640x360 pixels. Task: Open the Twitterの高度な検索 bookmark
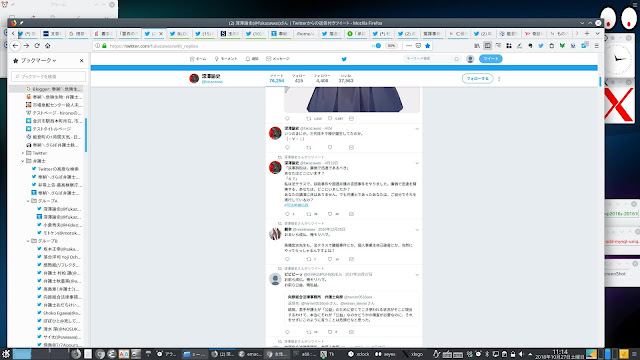(x=58, y=169)
